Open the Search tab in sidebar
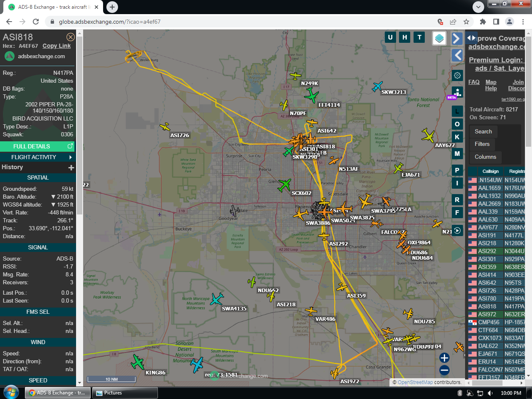Image resolution: width=532 pixels, height=399 pixels. [483, 131]
